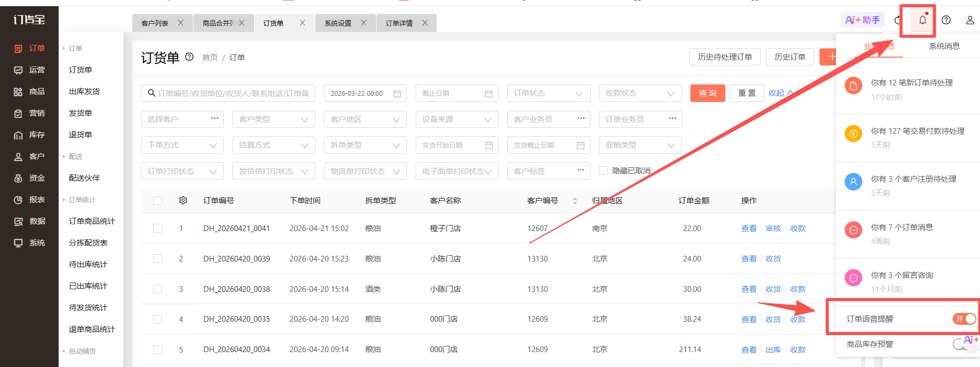Image resolution: width=980 pixels, height=367 pixels.
Task: Sort by 客户编号 column arrows
Action: tap(575, 201)
